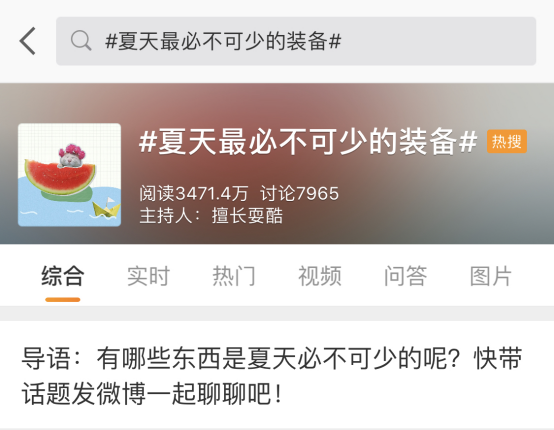Tap the 阅读3471.4万 read count
Screen dimensions: 554x430
(194, 193)
